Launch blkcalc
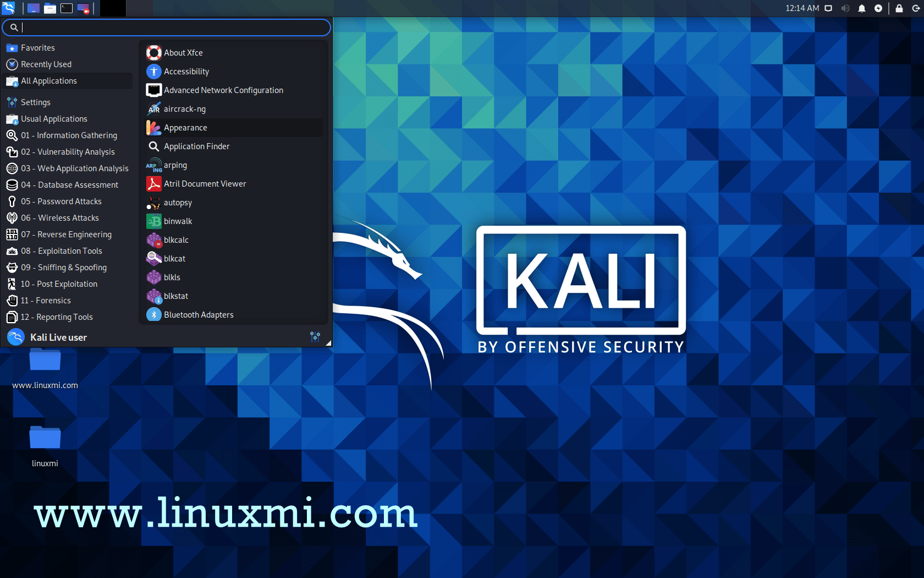 coord(233,240)
